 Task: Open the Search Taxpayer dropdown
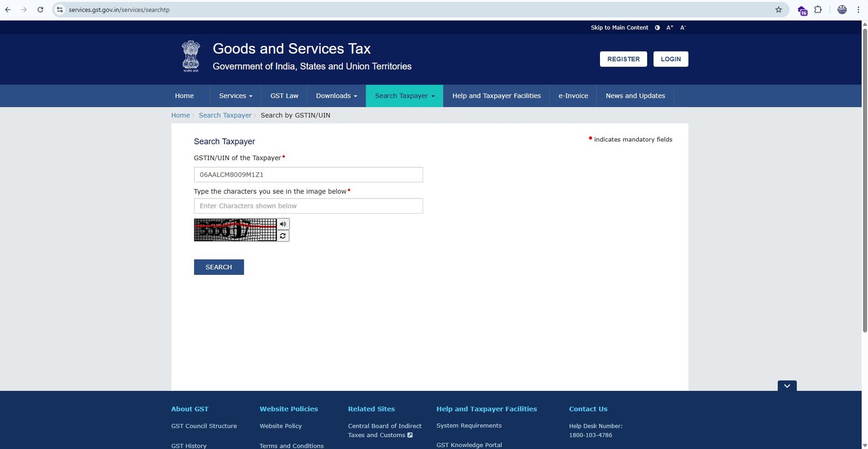(404, 96)
